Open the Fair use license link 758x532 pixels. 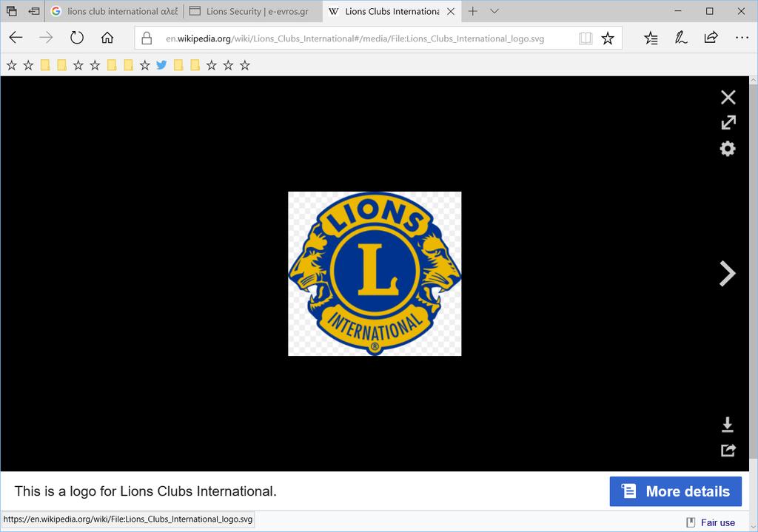pos(717,522)
